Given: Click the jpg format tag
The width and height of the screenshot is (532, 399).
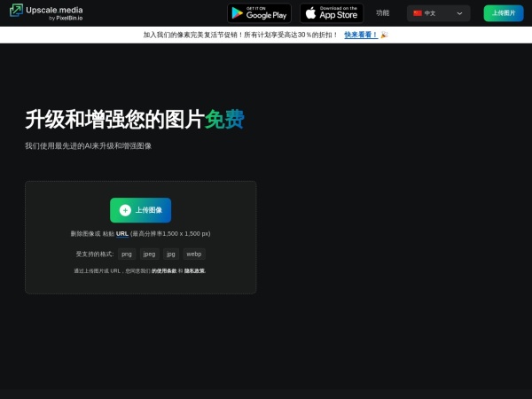Looking at the screenshot, I should click(x=171, y=254).
